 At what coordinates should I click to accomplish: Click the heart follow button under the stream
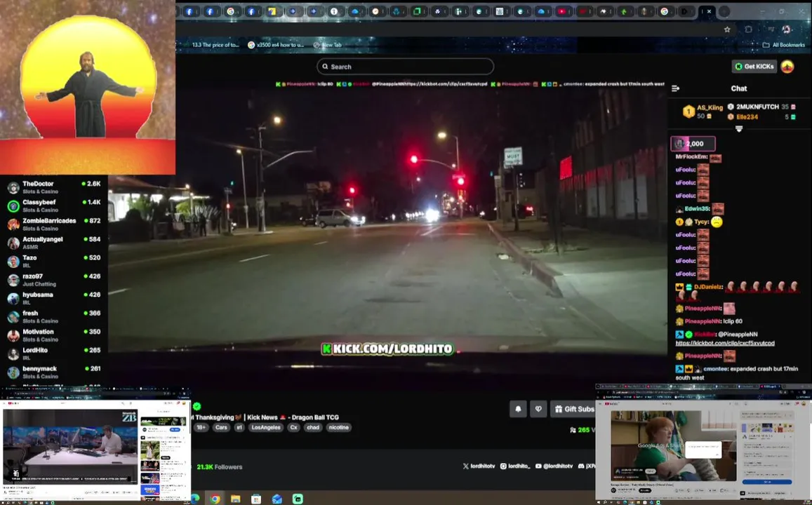538,409
